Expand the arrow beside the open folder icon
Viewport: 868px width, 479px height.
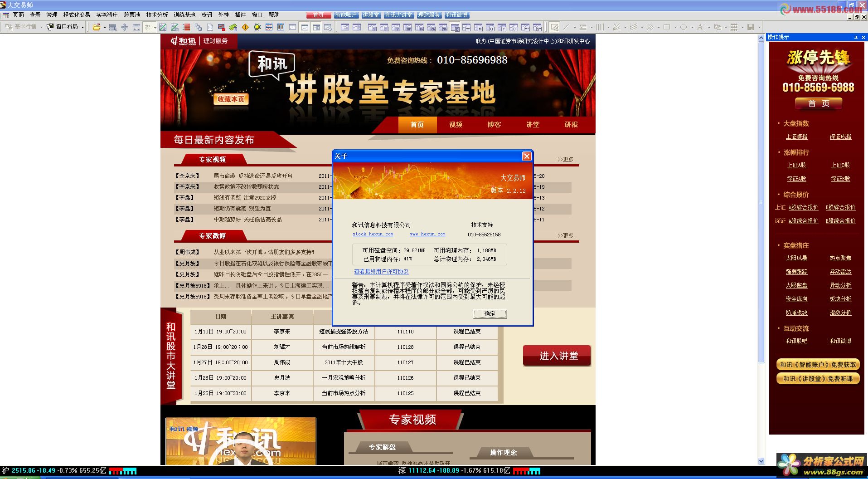[105, 27]
